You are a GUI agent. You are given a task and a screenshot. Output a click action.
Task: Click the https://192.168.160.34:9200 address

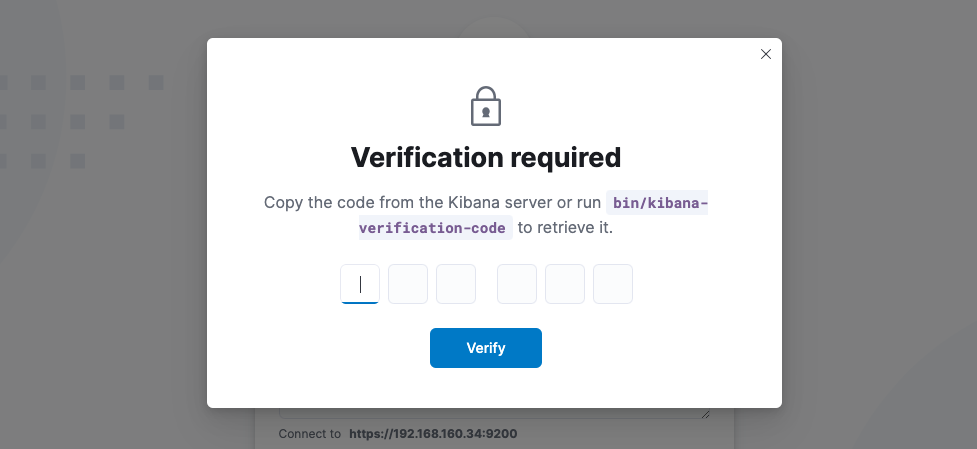[433, 434]
